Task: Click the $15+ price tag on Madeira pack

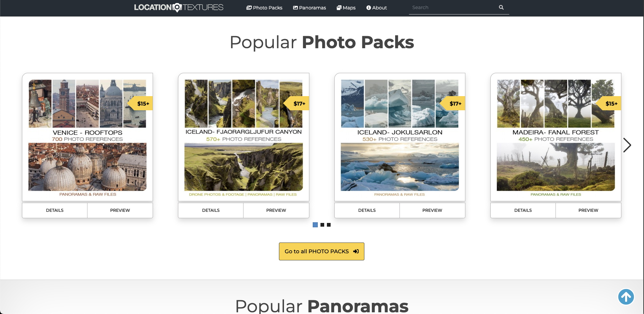Action: pos(609,104)
